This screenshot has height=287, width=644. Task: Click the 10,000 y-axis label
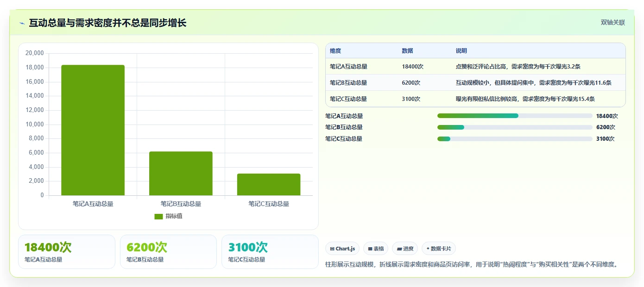[x=34, y=125]
